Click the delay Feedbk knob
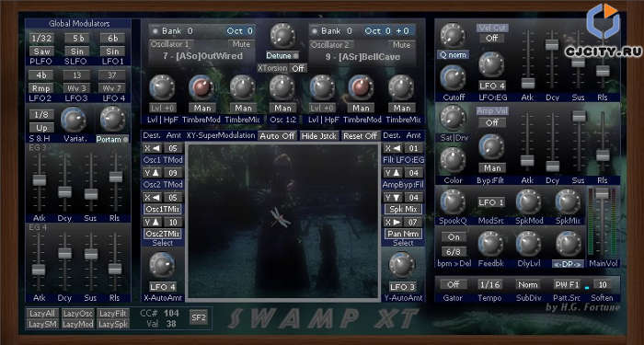The width and height of the screenshot is (644, 345). pyautogui.click(x=490, y=244)
